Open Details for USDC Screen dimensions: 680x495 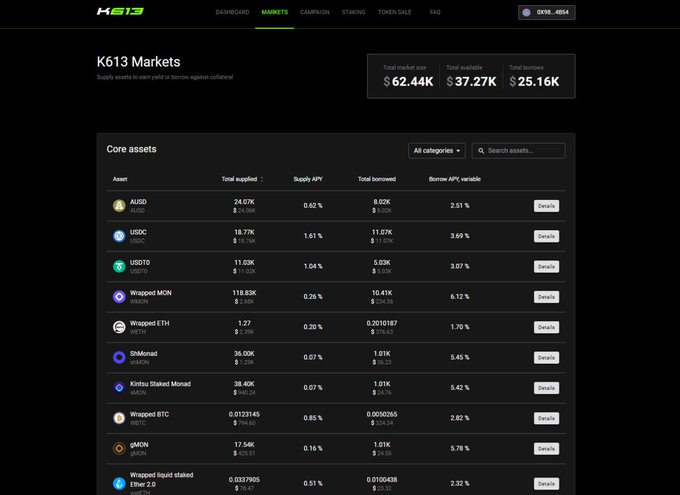point(546,236)
